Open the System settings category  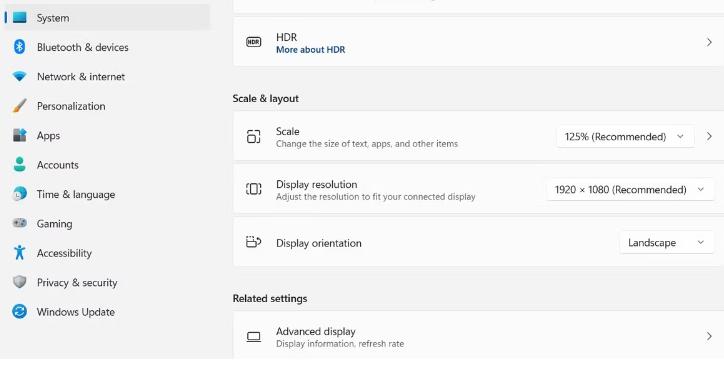[x=106, y=18]
